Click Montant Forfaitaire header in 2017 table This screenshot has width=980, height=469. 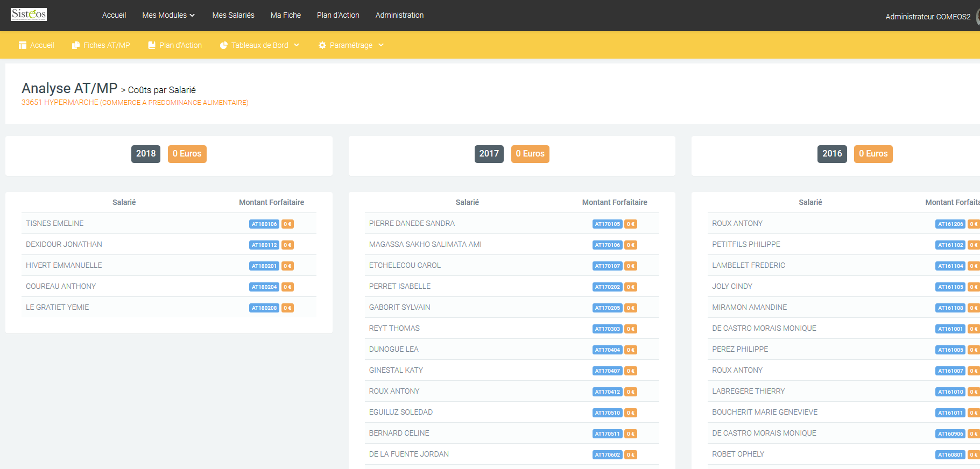(615, 202)
